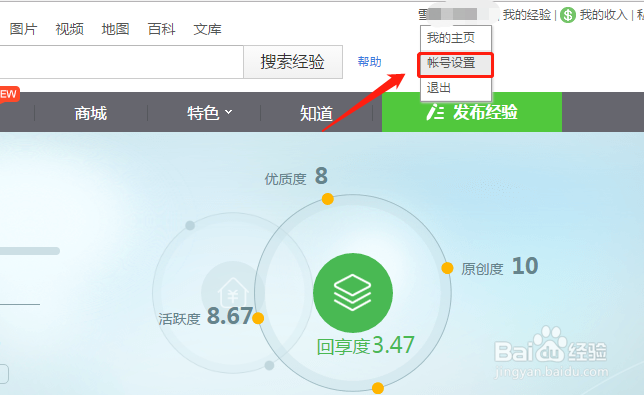Image resolution: width=644 pixels, height=395 pixels.
Task: Click the faded house yen icon
Action: click(233, 293)
